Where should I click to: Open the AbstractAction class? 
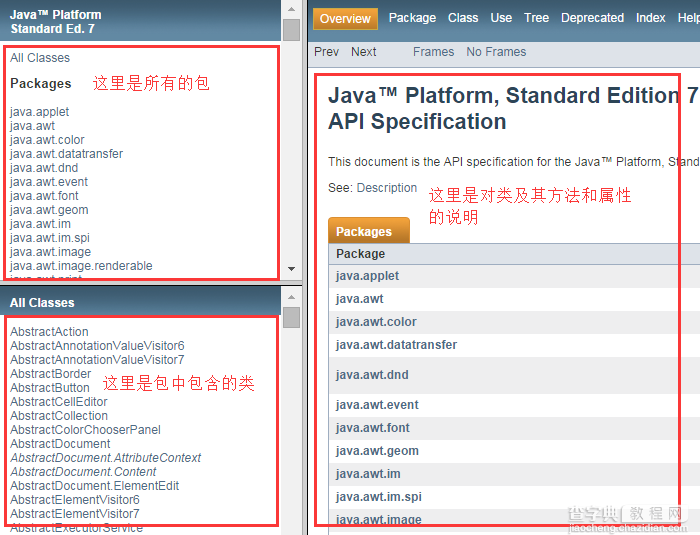tap(49, 332)
